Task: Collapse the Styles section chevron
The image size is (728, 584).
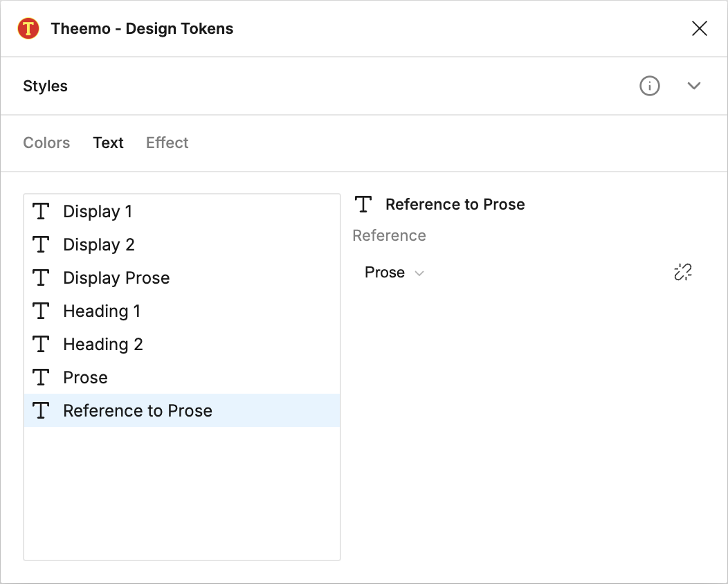Action: pos(694,86)
